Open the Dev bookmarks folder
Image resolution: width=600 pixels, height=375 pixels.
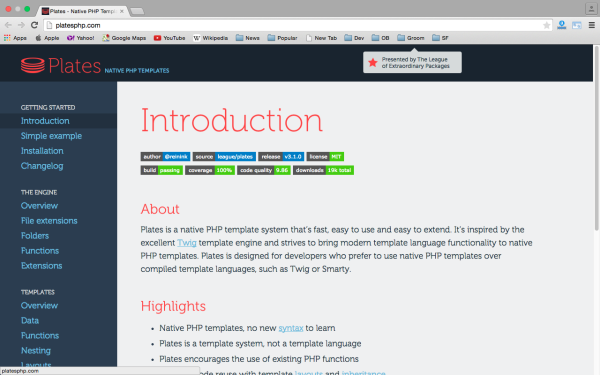(354, 38)
